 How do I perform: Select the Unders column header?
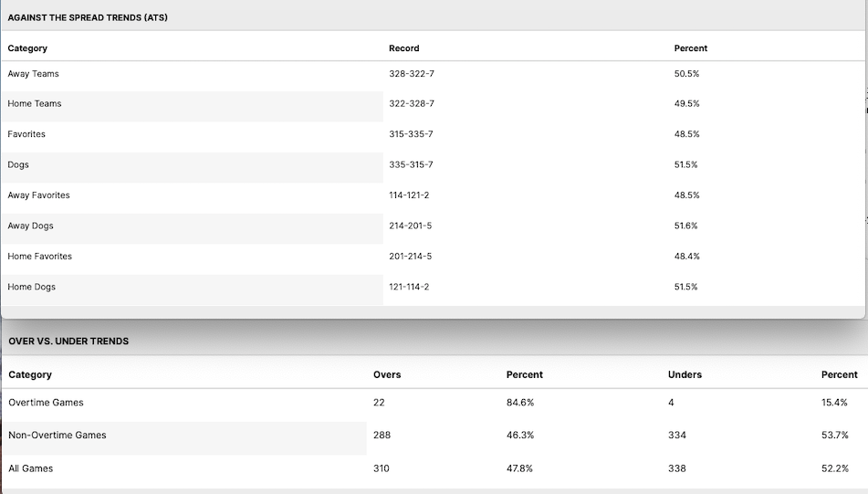[685, 374]
